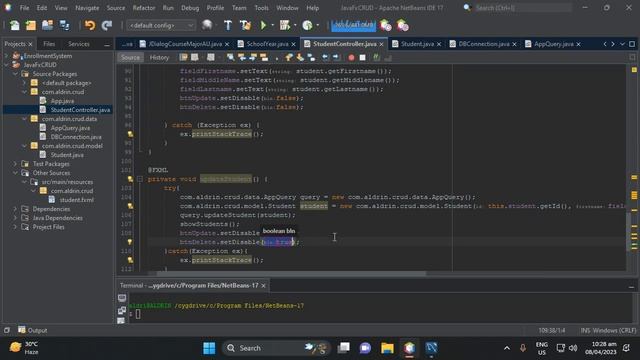Run the project with green play icon
Screen dimensions: 640x360
coord(263,26)
